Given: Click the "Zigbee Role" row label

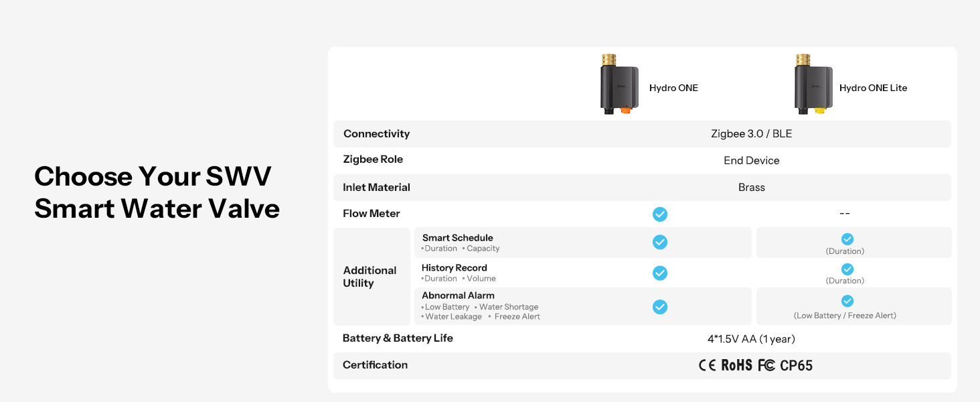Looking at the screenshot, I should 373,159.
